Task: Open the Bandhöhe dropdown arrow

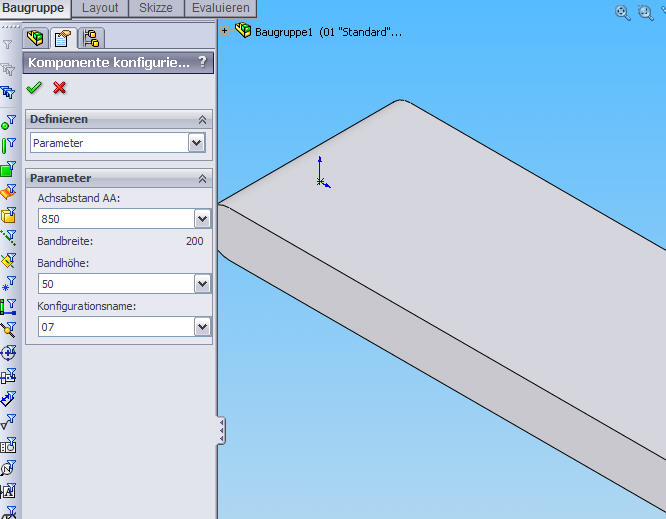Action: click(x=203, y=284)
